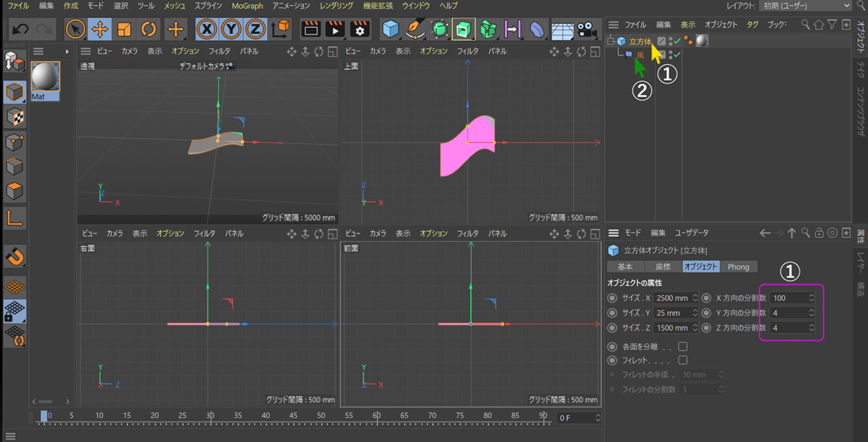Select the 風 object in object manager
The image size is (868, 442).
[x=640, y=55]
